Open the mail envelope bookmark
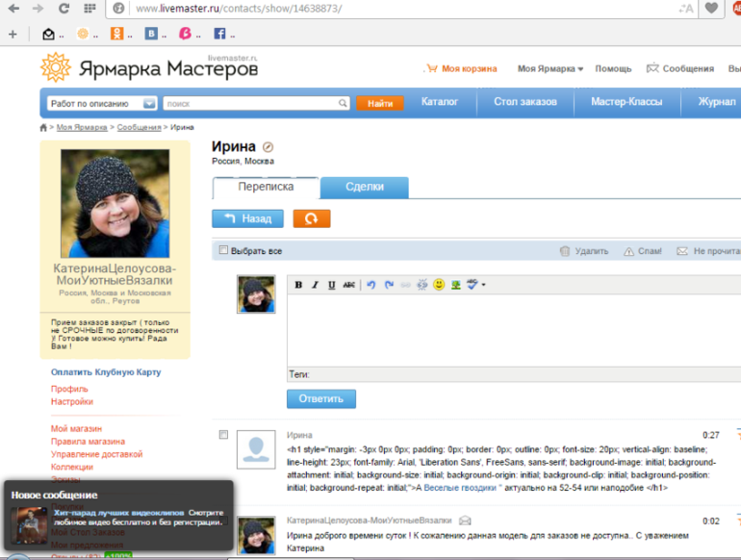741x560 pixels. (48, 34)
